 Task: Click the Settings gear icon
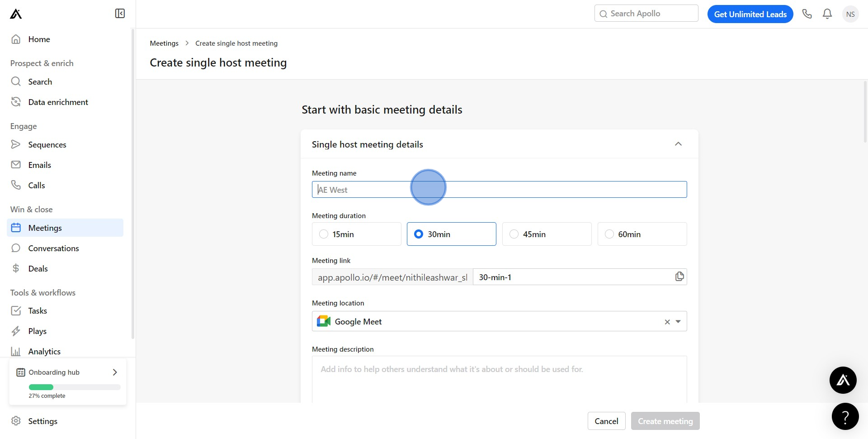click(x=16, y=421)
